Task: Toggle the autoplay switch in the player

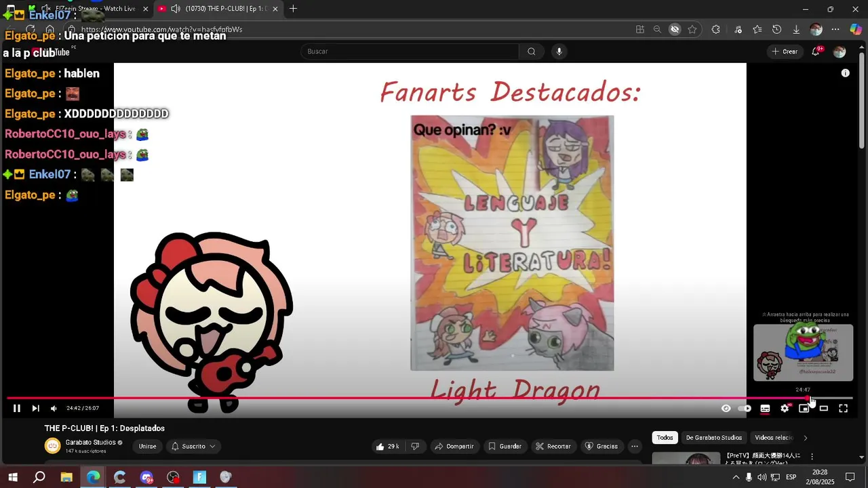Action: (745, 408)
